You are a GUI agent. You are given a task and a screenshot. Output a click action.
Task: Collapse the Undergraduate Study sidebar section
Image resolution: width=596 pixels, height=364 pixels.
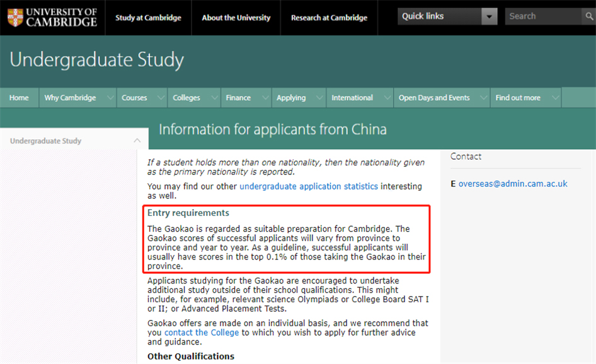(x=137, y=140)
